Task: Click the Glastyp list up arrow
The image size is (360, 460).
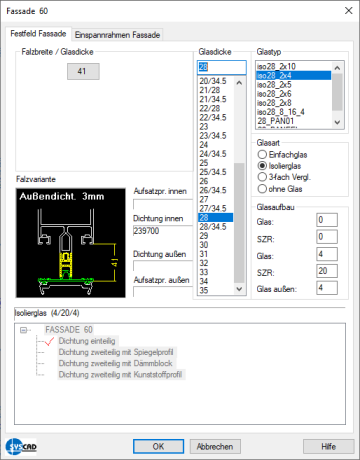Action: (x=337, y=68)
